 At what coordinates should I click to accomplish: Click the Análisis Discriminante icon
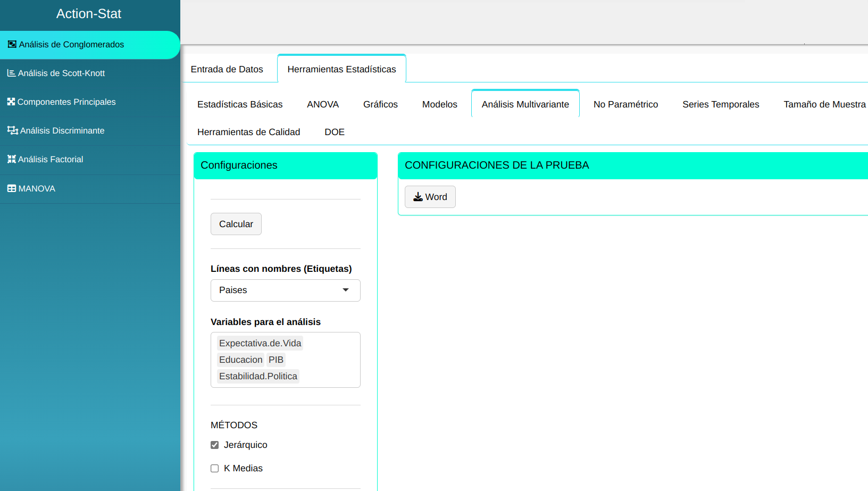12,130
